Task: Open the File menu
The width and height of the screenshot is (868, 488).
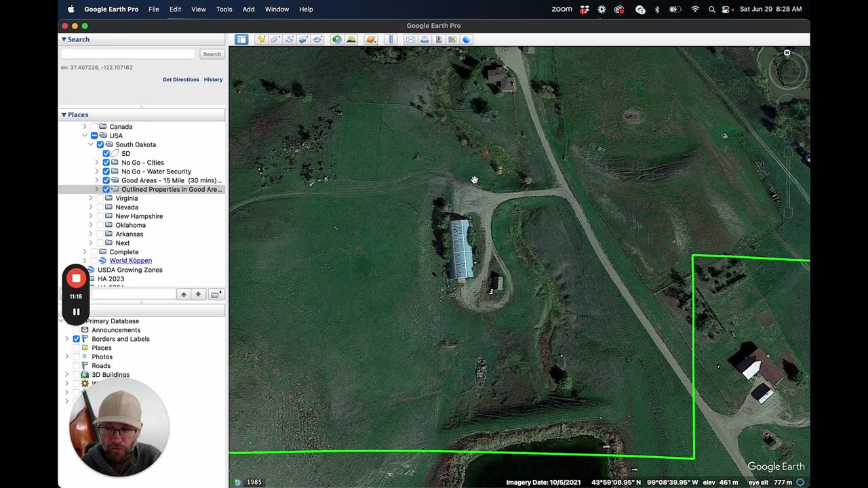Action: (154, 9)
